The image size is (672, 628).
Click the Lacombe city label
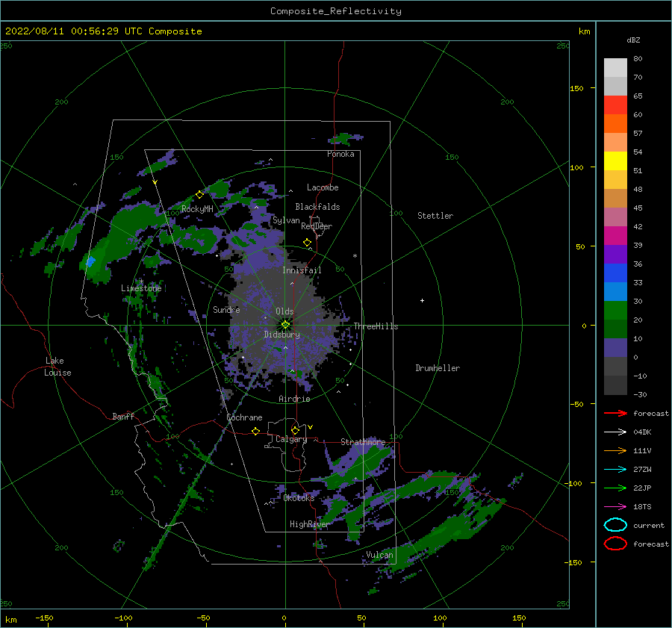[323, 187]
